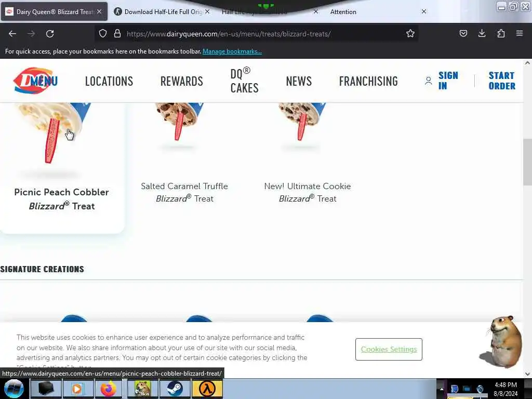Click the Dairy Queen logo
The width and height of the screenshot is (532, 399).
pyautogui.click(x=33, y=81)
